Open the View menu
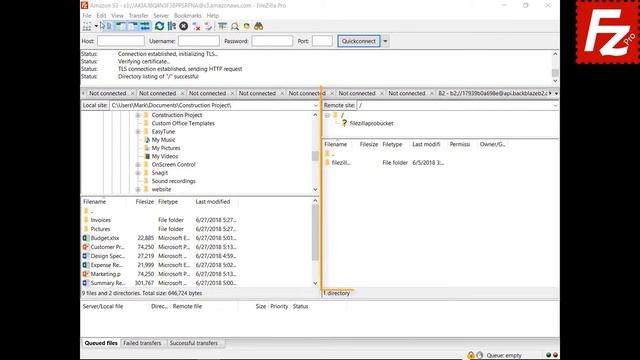 click(117, 16)
